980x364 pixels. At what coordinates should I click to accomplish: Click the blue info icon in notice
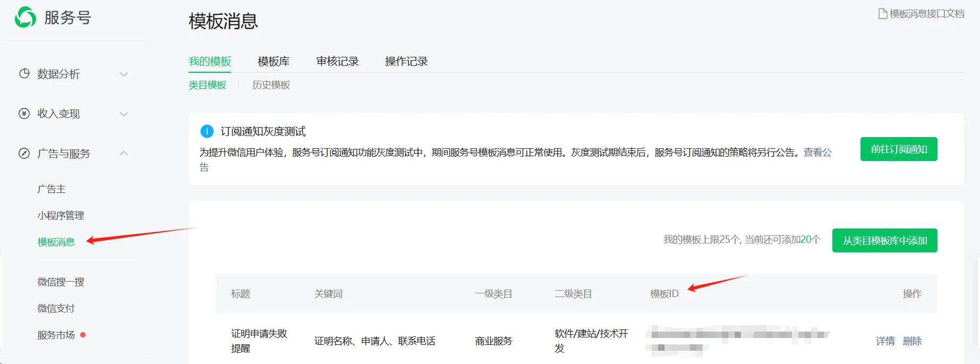point(207,131)
